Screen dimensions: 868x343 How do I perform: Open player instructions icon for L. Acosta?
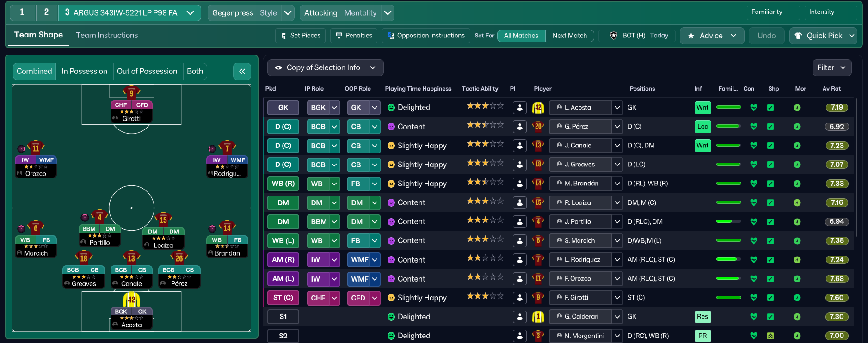pos(520,108)
